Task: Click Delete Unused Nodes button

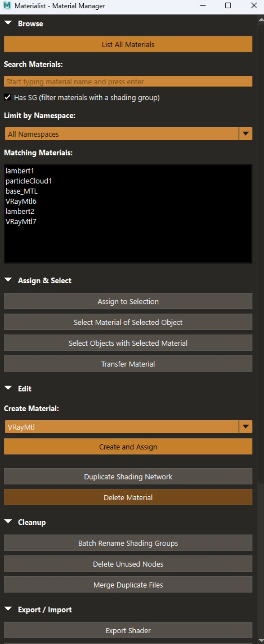Action: (128, 564)
